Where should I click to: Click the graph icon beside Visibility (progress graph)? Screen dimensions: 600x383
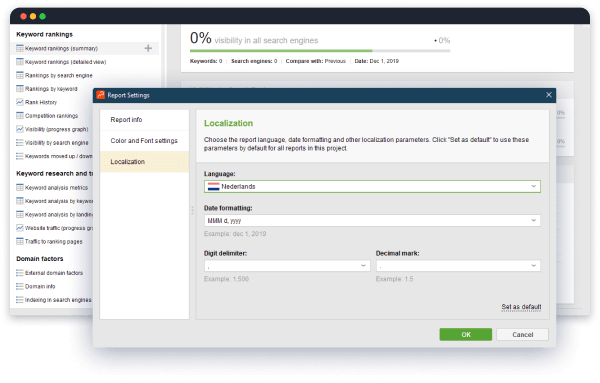(20, 129)
